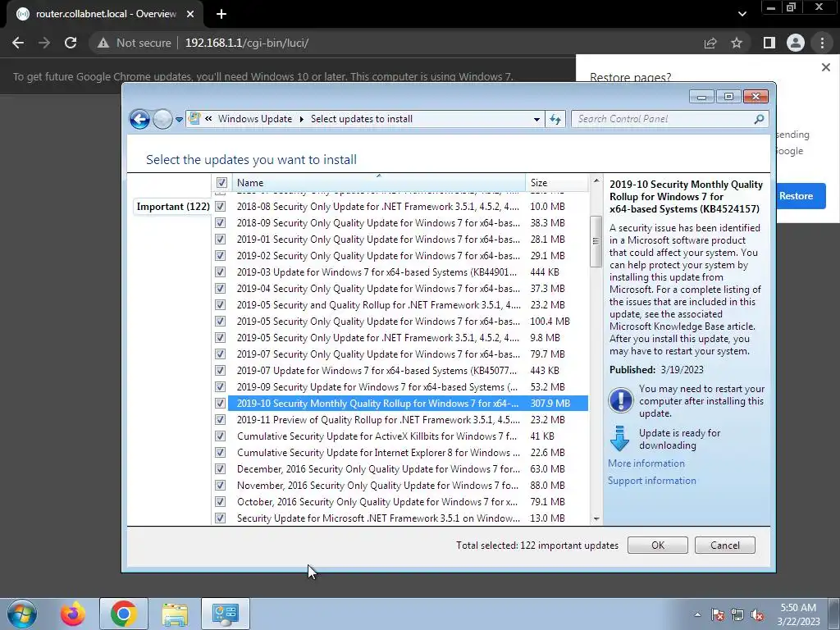Click the update list scrollbar thumb

[596, 241]
